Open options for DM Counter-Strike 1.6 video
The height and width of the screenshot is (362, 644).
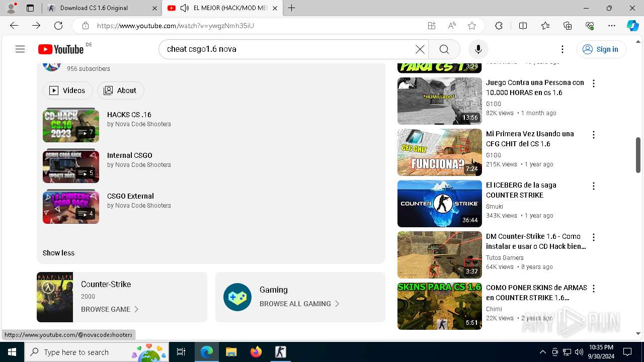(594, 237)
